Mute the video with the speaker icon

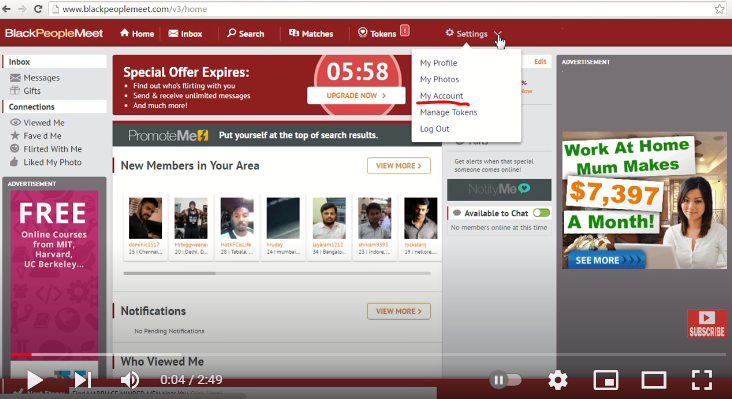point(130,380)
